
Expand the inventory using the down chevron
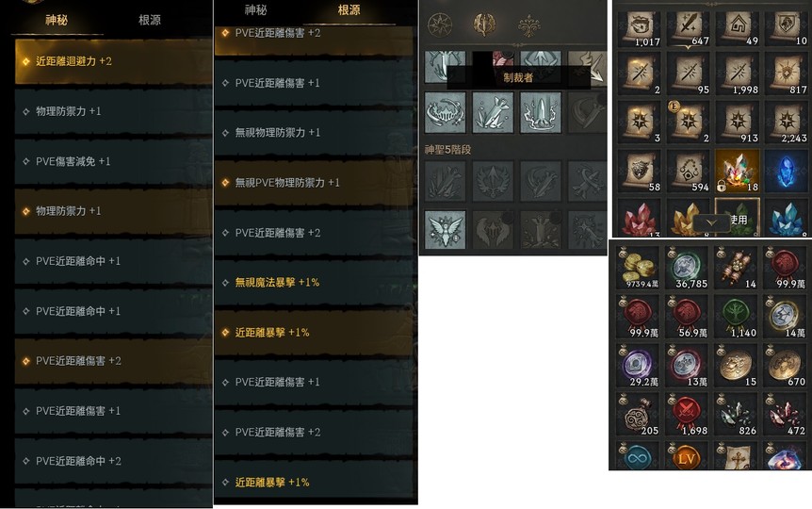pos(711,222)
